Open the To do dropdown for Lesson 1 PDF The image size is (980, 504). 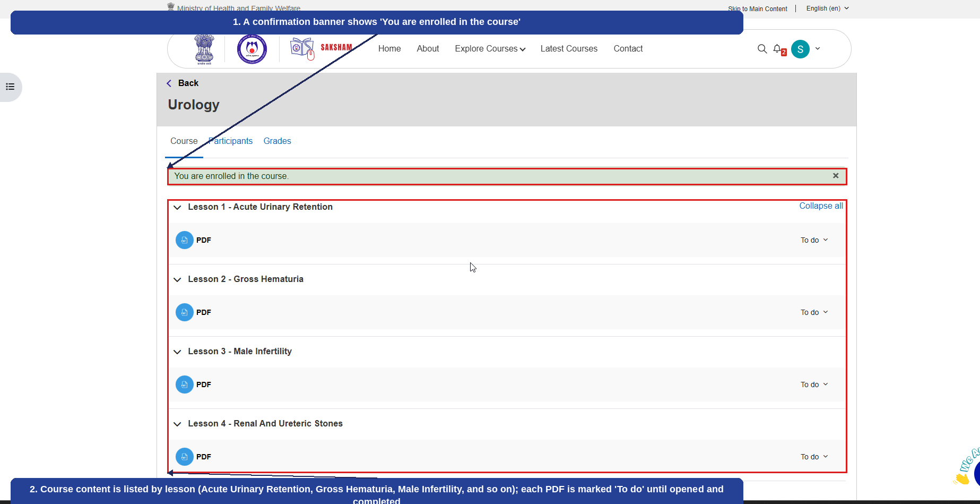coord(814,241)
